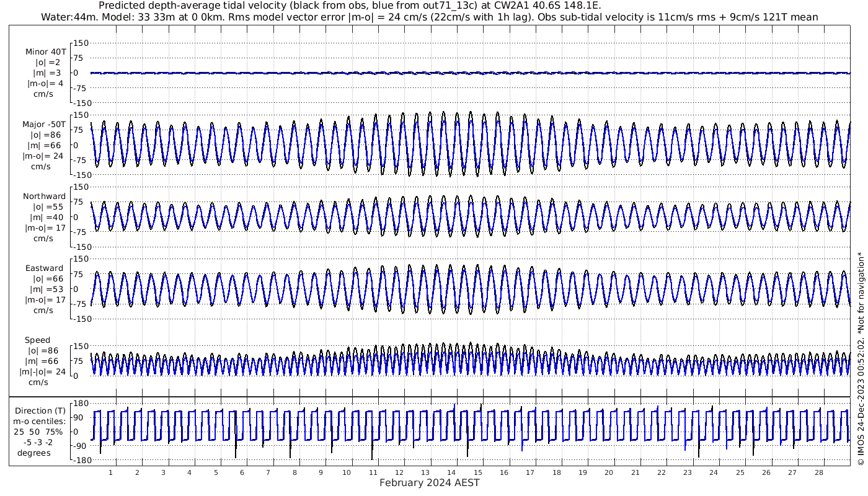The height and width of the screenshot is (496, 868).
Task: Click the 'Speed' panel label
Action: (x=38, y=340)
